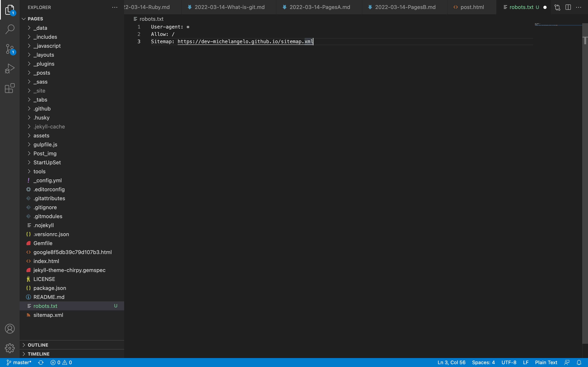Image resolution: width=588 pixels, height=367 pixels.
Task: Switch to the post.html tab
Action: coord(472,7)
